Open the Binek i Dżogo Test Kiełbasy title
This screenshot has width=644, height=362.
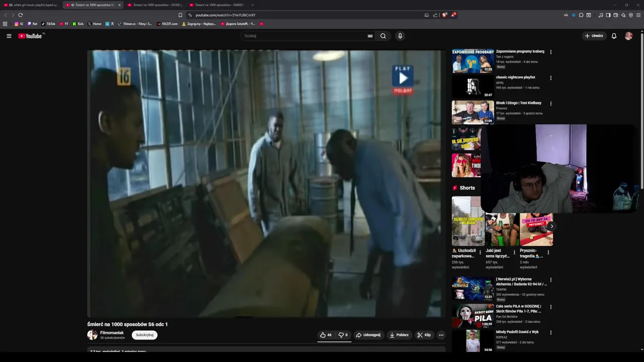pos(519,103)
